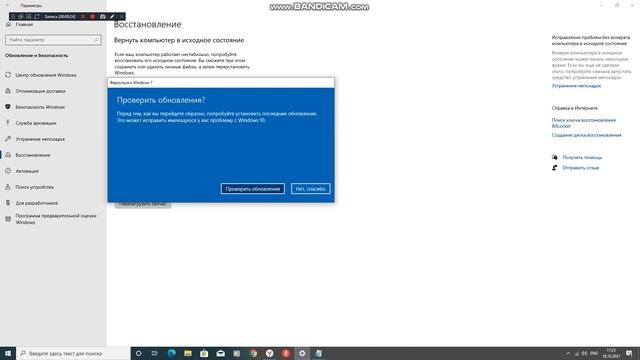Viewport: 640px width, 360px height.
Task: Open 'Поиск ключа восстановления BitLocker' link
Action: 584,123
